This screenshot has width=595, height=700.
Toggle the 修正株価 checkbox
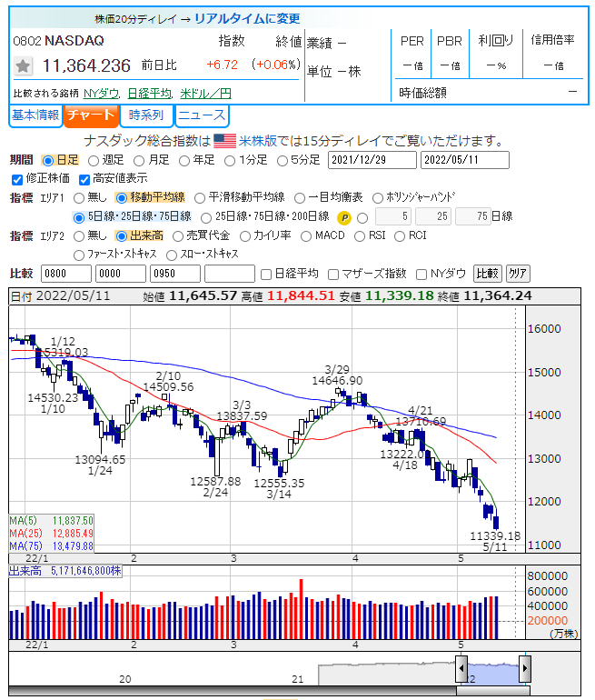16,179
